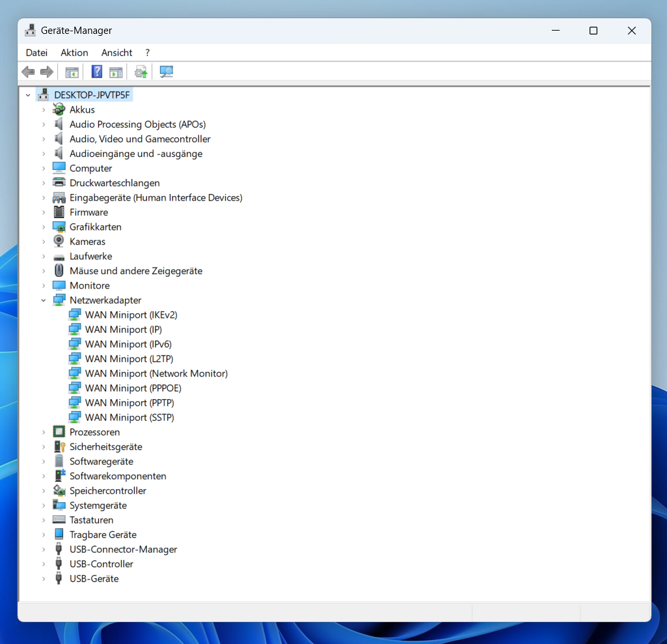The width and height of the screenshot is (667, 644).
Task: Click the Softwarekomponenten icon
Action: point(60,476)
